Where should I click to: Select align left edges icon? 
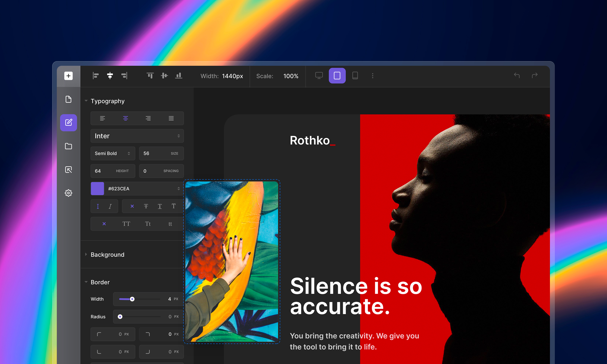(x=96, y=76)
